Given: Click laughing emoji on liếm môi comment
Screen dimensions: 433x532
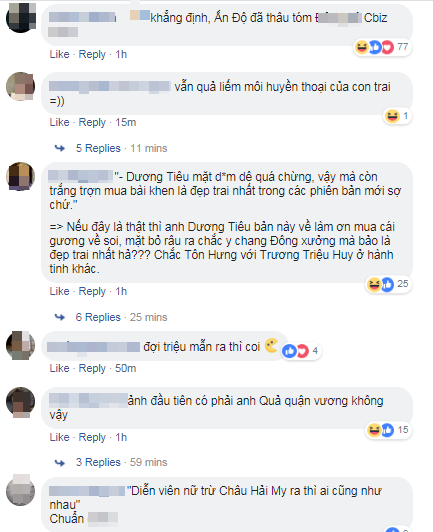Looking at the screenshot, I should pos(392,116).
